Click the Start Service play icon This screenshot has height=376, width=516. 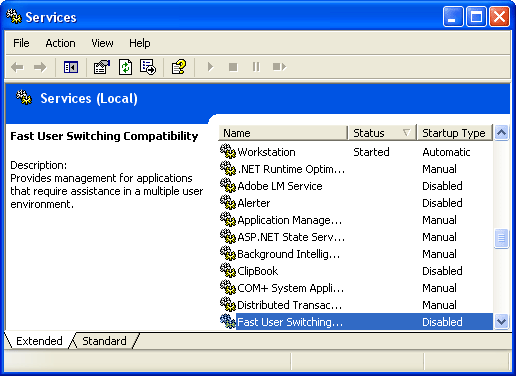210,67
